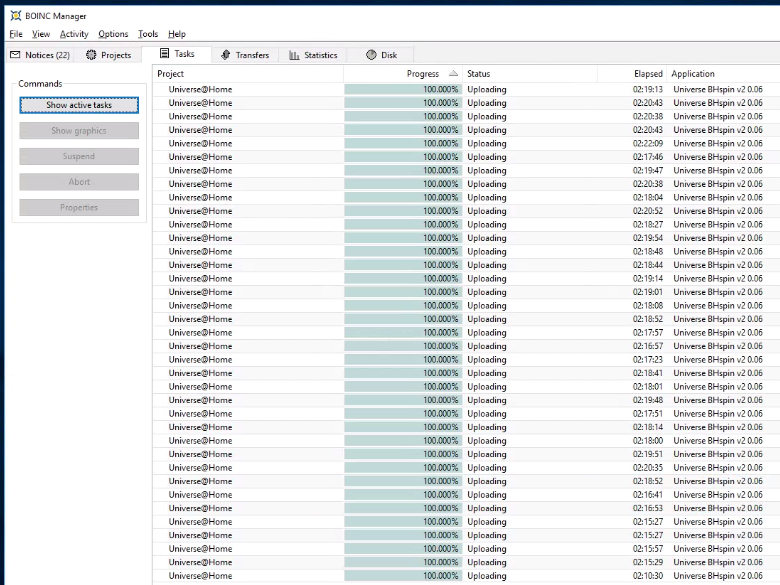Open the File menu

tap(16, 34)
